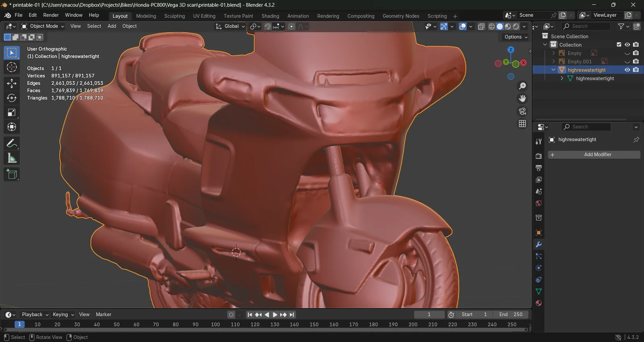644x342 pixels.
Task: Select the Add Cube tool
Action: point(12,174)
